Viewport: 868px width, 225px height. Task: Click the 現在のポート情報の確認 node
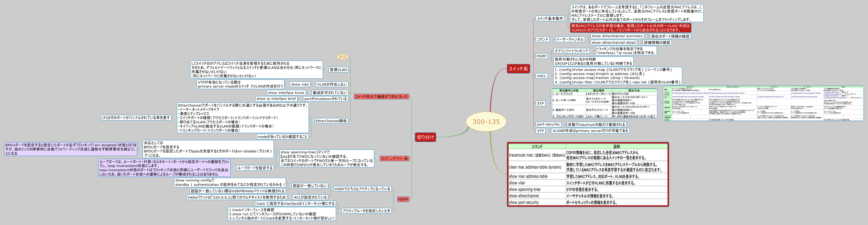(670, 36)
